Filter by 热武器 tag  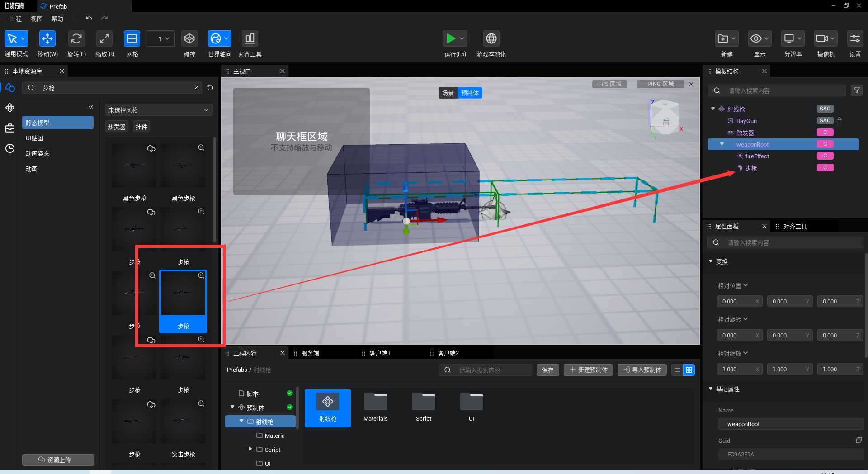pyautogui.click(x=117, y=127)
